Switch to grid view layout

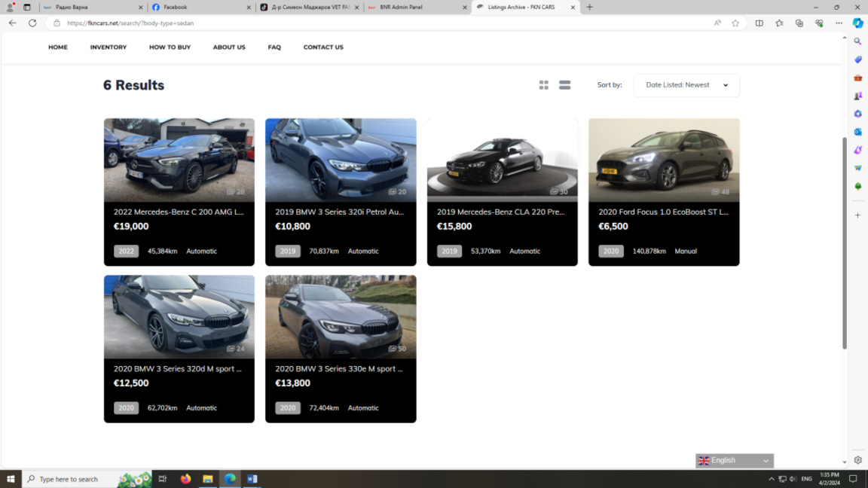point(543,85)
